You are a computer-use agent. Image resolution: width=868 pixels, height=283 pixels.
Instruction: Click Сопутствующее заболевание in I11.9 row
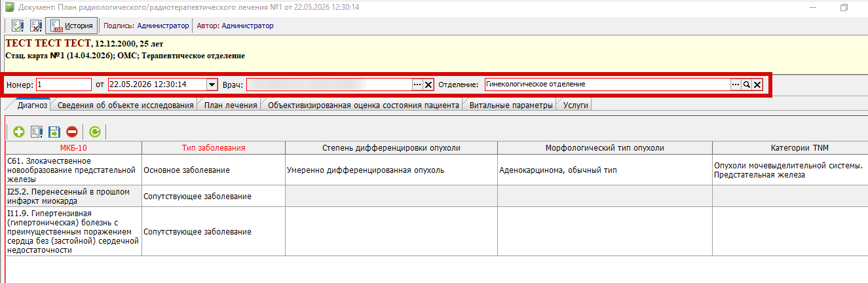213,231
